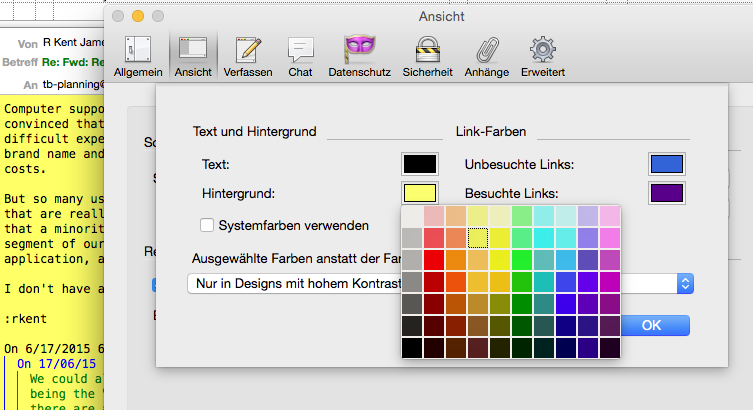The height and width of the screenshot is (410, 753).
Task: Open the Sicherheit lock icon
Action: click(428, 56)
